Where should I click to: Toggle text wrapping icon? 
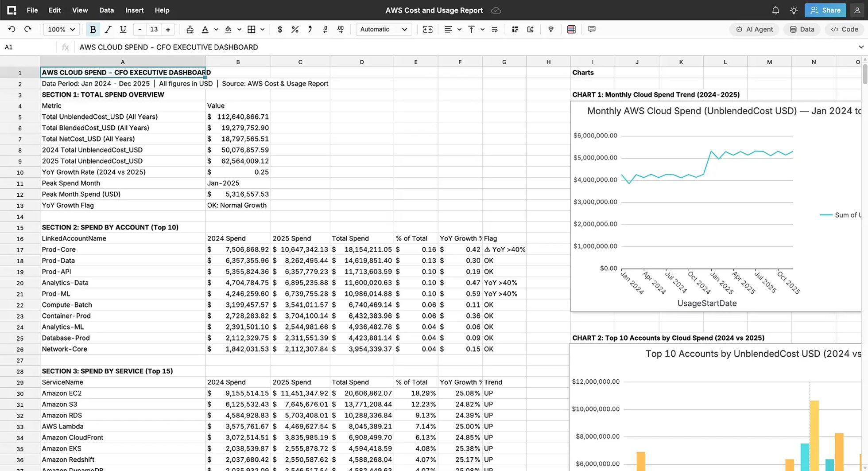coord(495,29)
